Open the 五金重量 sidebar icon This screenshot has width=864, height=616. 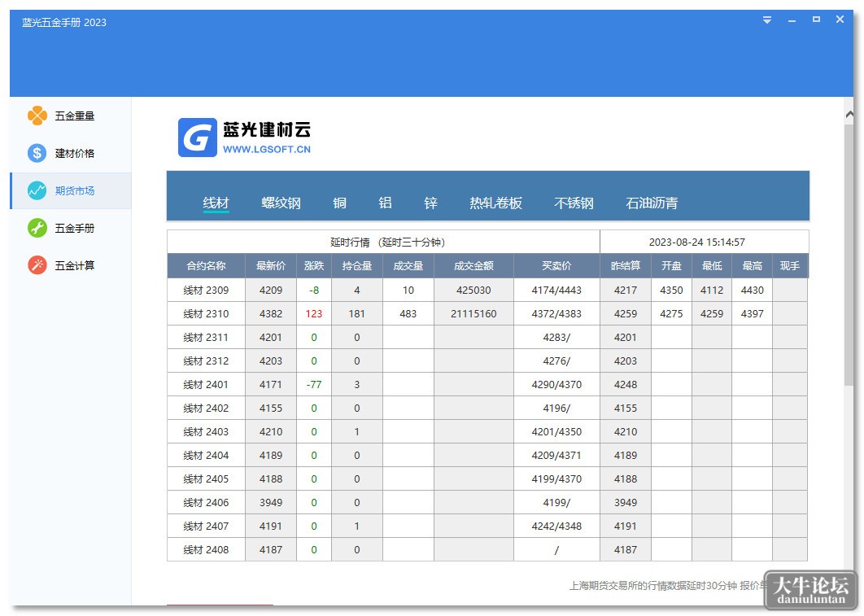[37, 116]
